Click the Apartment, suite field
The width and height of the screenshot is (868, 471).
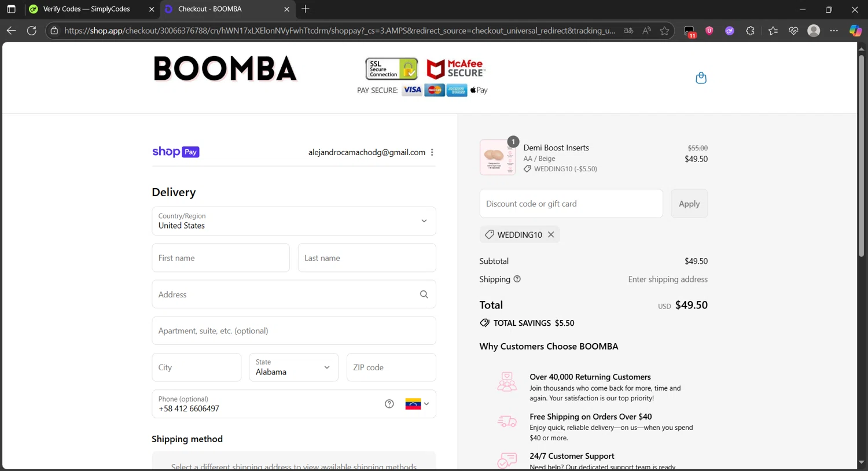pyautogui.click(x=294, y=331)
